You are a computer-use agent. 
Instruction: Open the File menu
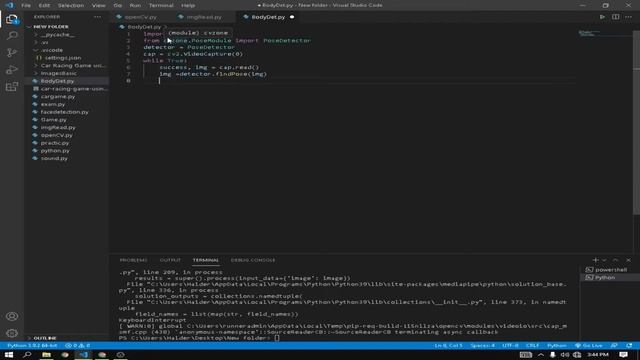[x=26, y=5]
